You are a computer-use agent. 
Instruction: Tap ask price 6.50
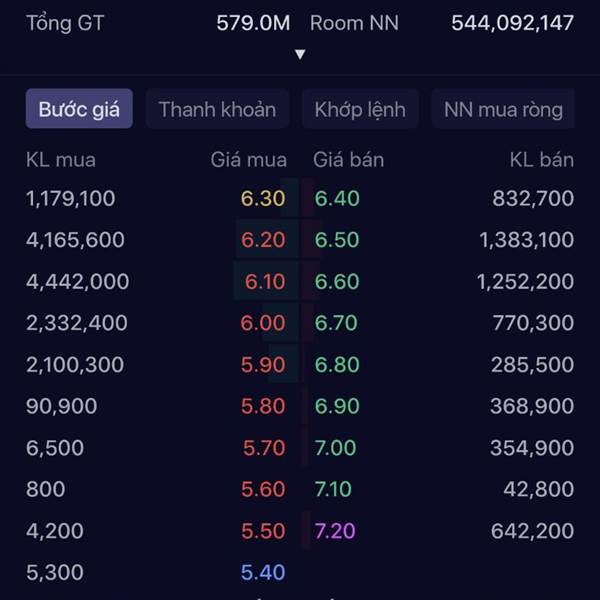click(337, 240)
